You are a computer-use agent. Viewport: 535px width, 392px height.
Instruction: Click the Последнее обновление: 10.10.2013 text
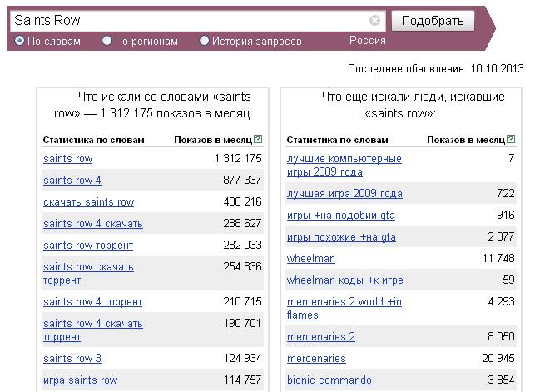[436, 68]
